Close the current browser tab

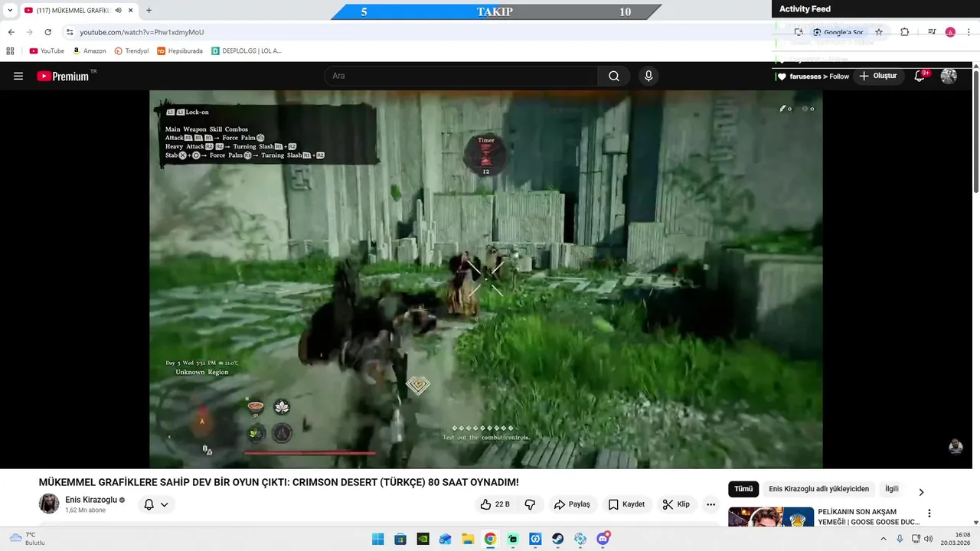click(x=131, y=11)
